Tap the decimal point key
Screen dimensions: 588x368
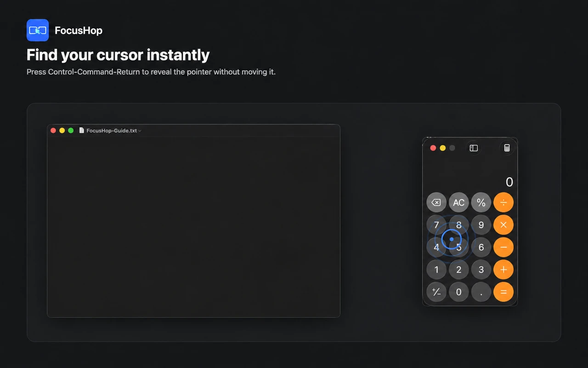(x=481, y=292)
